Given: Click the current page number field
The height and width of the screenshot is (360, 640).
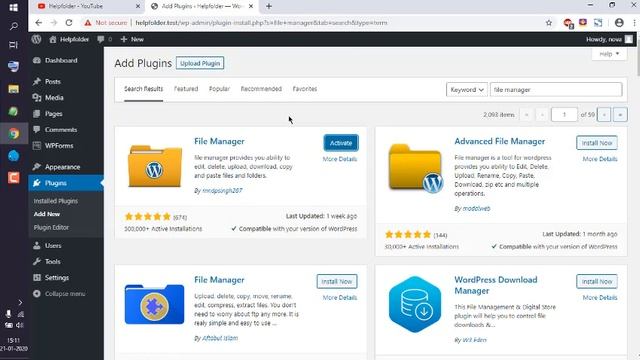Looking at the screenshot, I should click(x=564, y=115).
